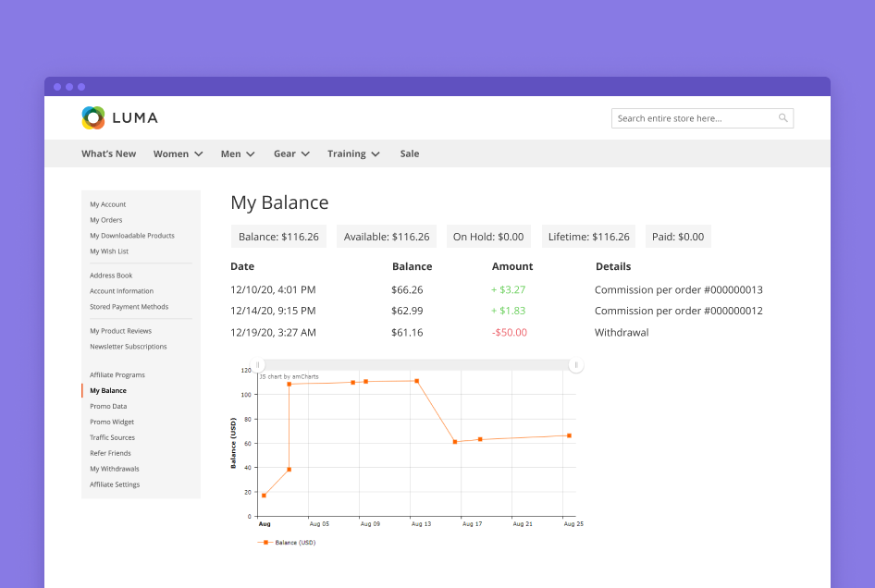This screenshot has height=588, width=875.
Task: Open My Orders in sidebar
Action: 105,220
